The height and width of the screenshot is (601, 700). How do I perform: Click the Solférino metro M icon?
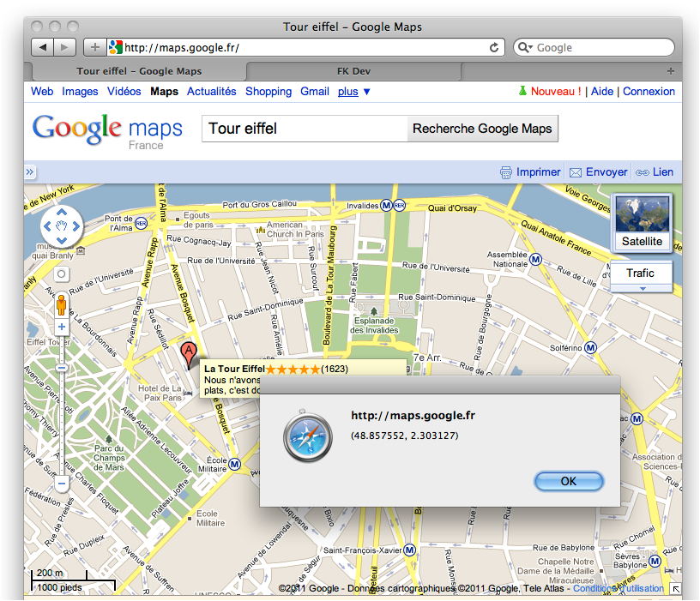pos(590,347)
